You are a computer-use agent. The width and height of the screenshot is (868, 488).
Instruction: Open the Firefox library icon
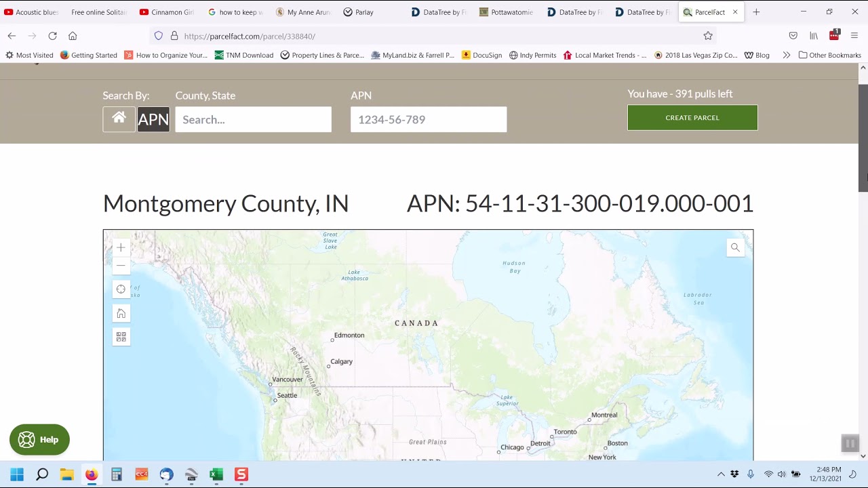click(x=814, y=36)
